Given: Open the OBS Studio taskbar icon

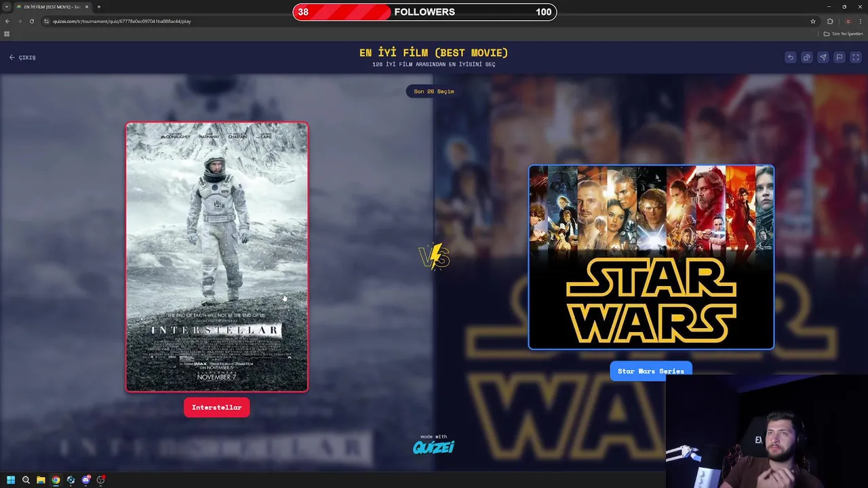Looking at the screenshot, I should (100, 480).
